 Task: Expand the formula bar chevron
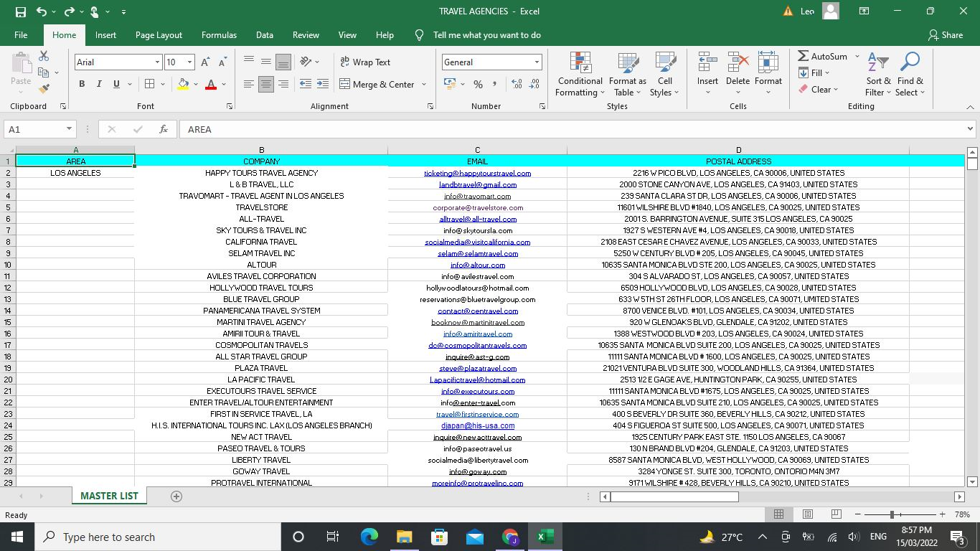[x=970, y=129]
